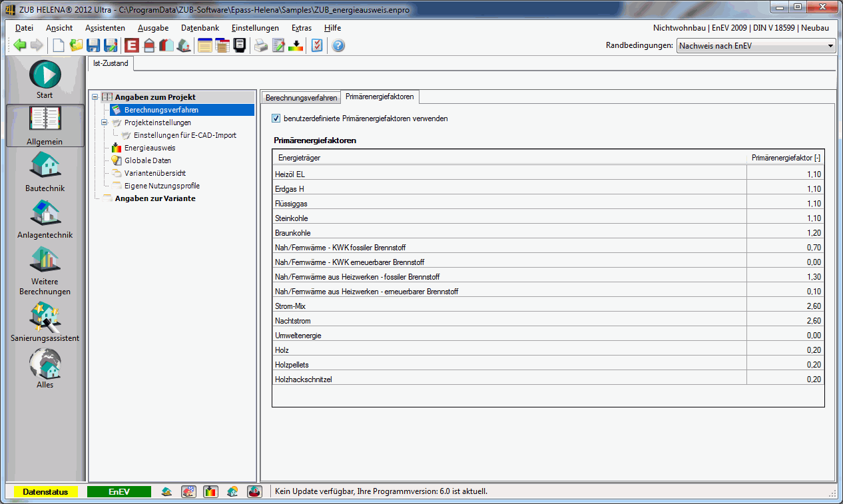Select Energieausweis in the project tree

click(150, 148)
